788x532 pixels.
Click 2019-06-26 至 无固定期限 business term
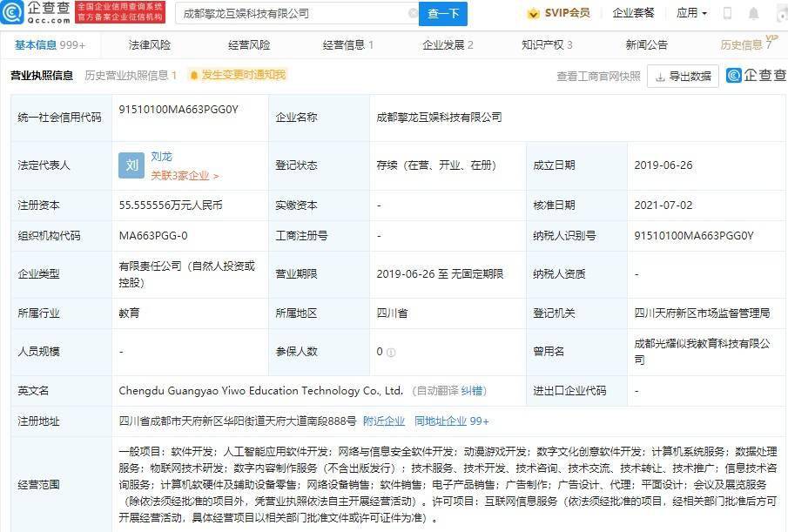pyautogui.click(x=440, y=273)
